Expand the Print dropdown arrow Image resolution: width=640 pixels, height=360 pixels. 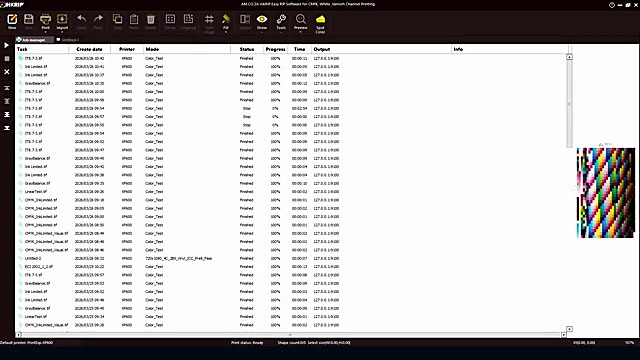[x=45, y=32]
